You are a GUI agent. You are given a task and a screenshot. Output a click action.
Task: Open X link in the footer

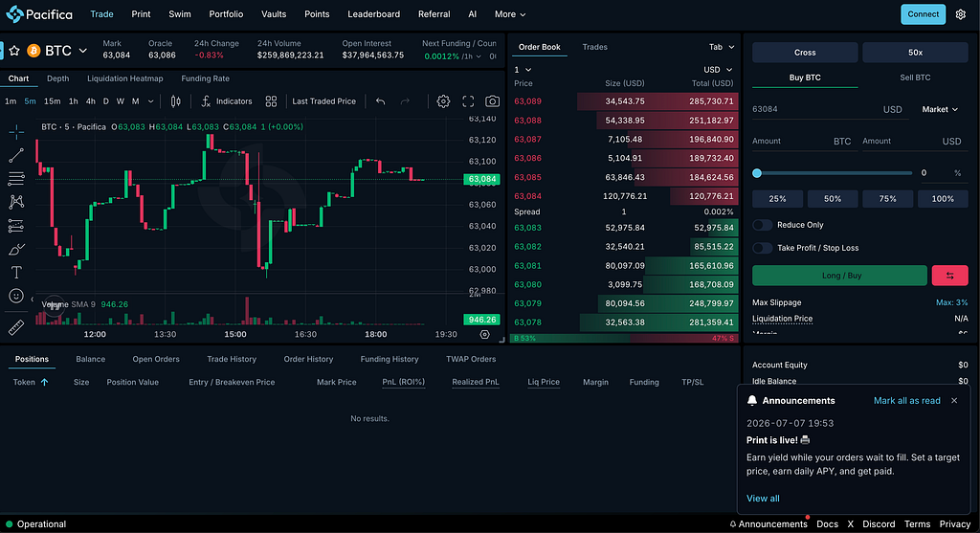pyautogui.click(x=851, y=524)
